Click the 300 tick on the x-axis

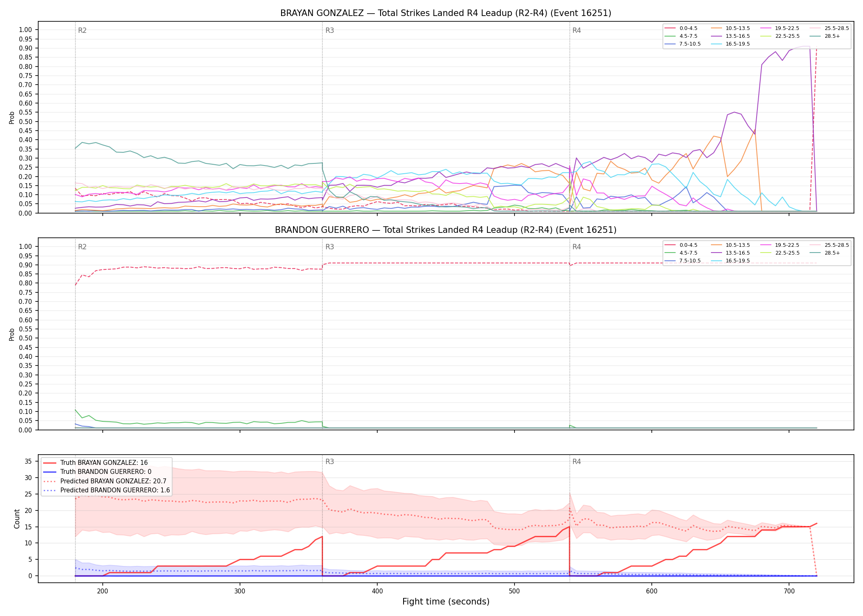[x=240, y=591]
